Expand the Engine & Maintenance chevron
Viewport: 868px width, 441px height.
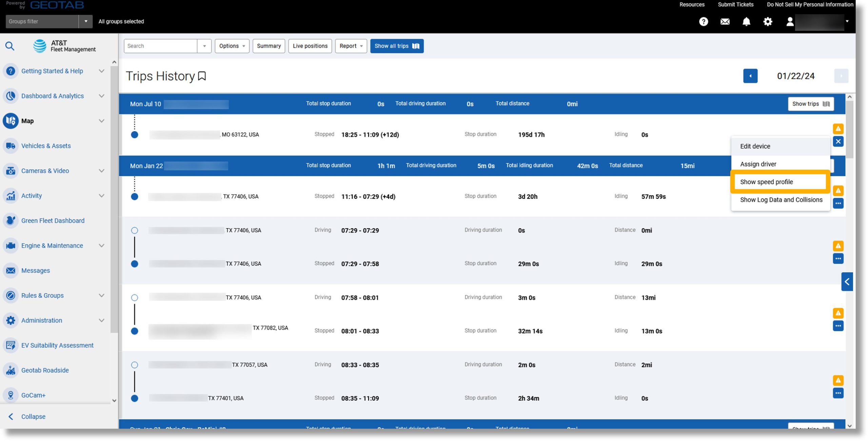[x=101, y=246]
